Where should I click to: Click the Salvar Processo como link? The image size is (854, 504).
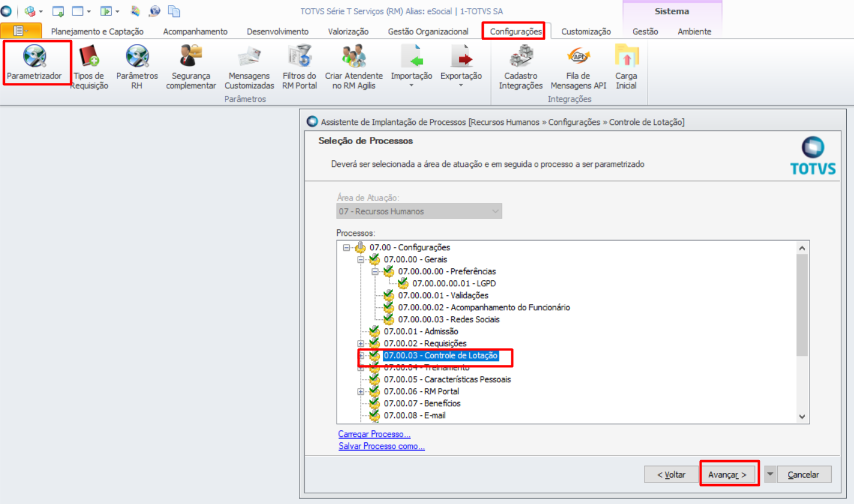pos(382,446)
